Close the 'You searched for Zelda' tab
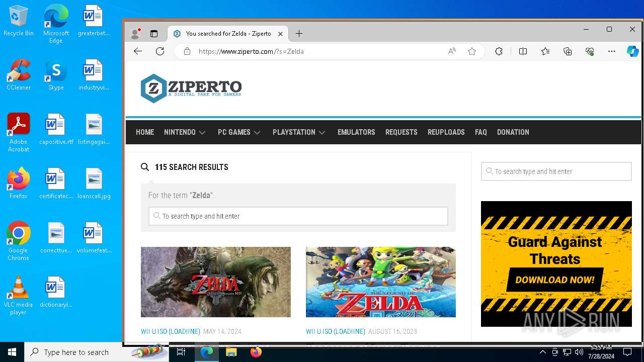644x362 pixels. (280, 34)
